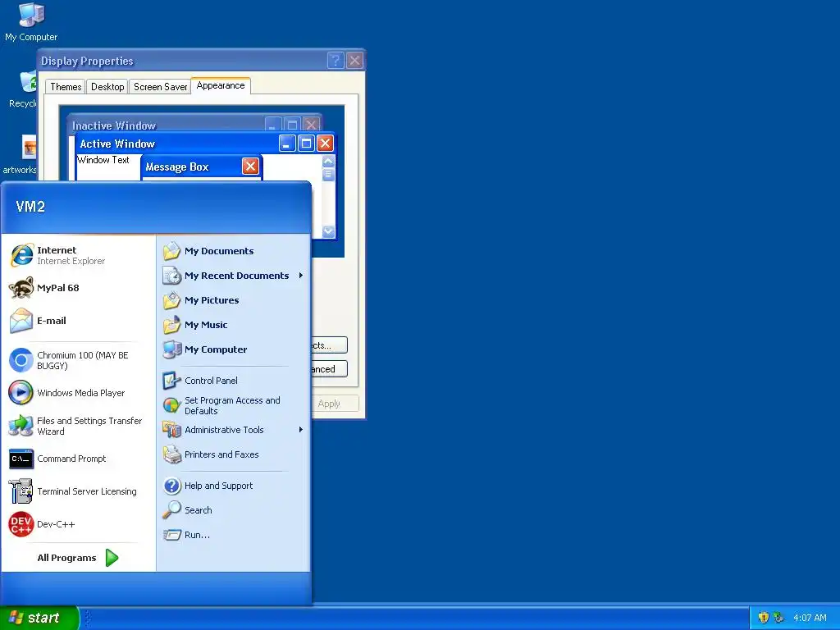
Task: Open Files and Settings Transfer Wizard icon
Action: [21, 426]
